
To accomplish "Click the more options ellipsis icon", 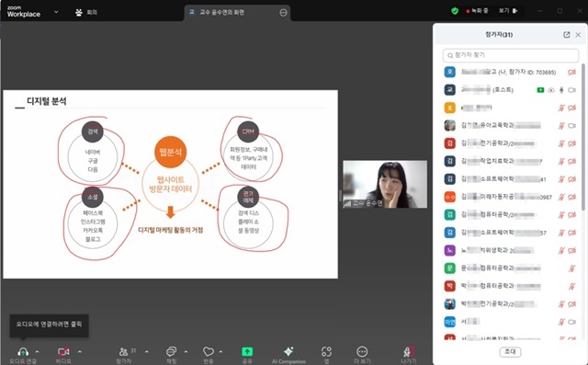I will click(x=362, y=351).
